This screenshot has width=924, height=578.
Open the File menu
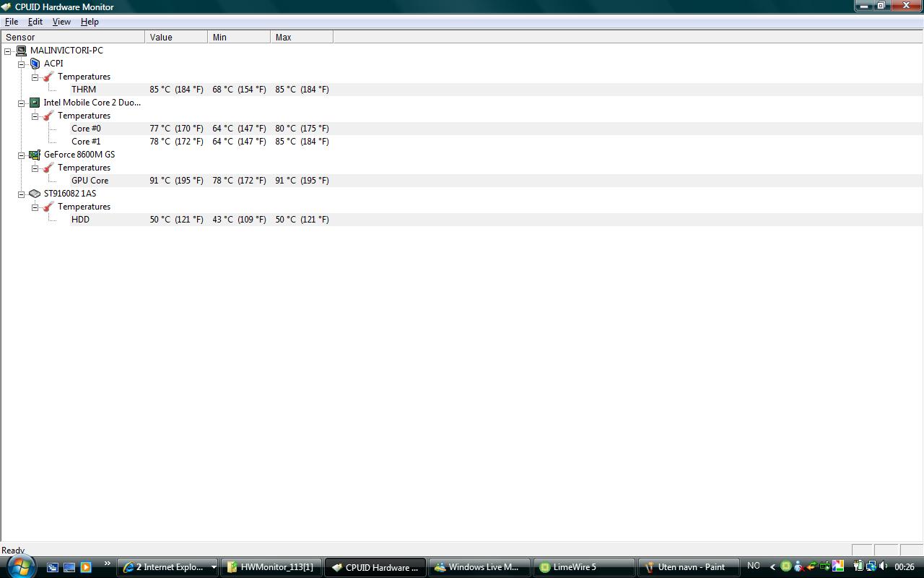(x=12, y=22)
